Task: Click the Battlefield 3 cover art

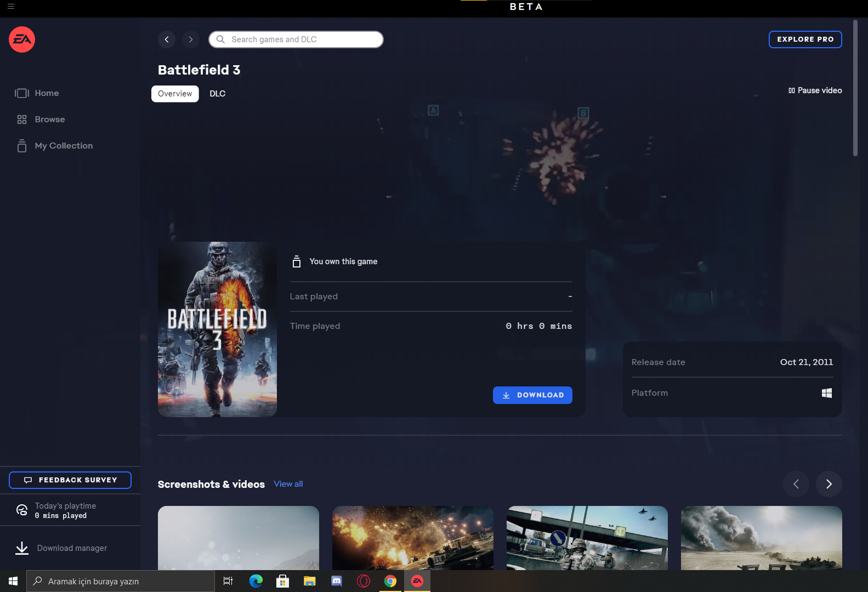Action: pos(217,329)
